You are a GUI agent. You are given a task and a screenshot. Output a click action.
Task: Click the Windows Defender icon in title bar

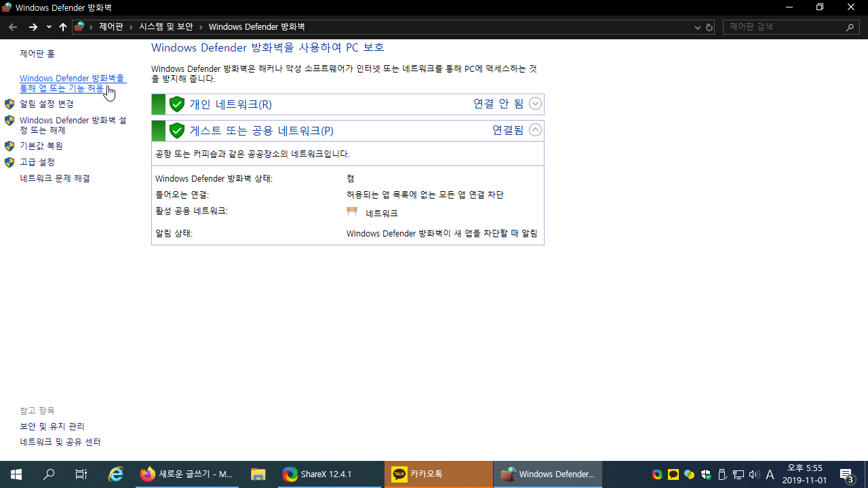click(x=7, y=7)
